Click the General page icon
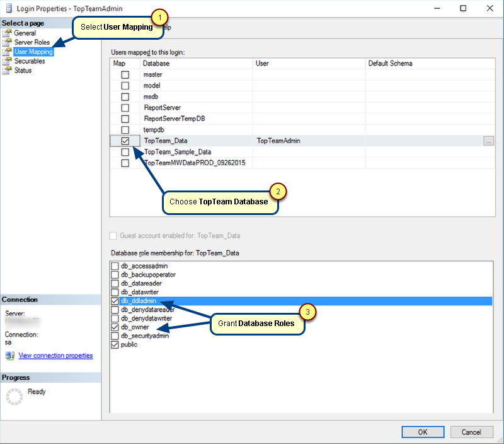This screenshot has height=444, width=504. (x=8, y=33)
